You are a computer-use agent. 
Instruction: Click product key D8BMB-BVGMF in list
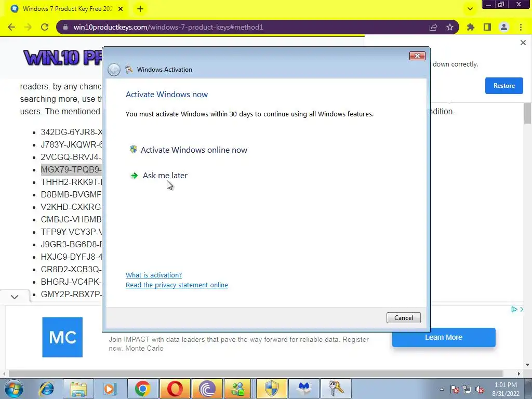[71, 194]
